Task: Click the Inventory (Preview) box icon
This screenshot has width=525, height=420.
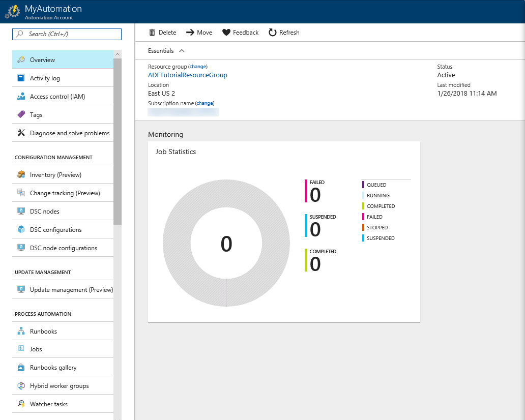Action: point(21,175)
